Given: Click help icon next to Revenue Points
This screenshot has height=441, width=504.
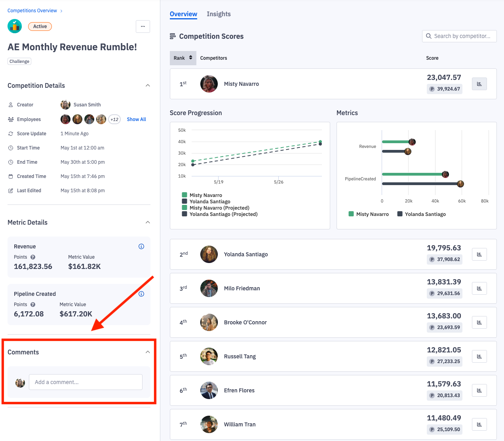Looking at the screenshot, I should [33, 257].
